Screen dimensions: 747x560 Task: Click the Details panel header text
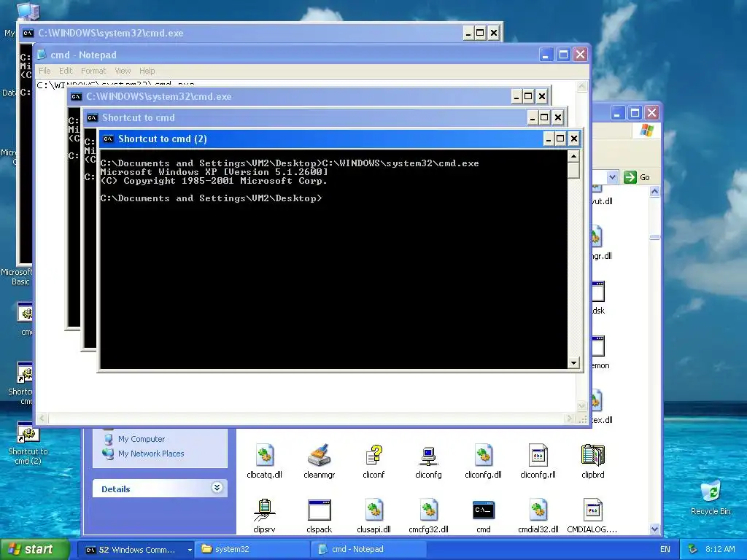116,489
